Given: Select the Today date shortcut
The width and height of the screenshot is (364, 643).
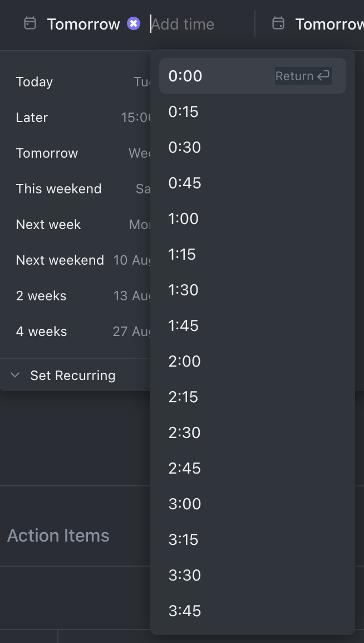Looking at the screenshot, I should [35, 82].
